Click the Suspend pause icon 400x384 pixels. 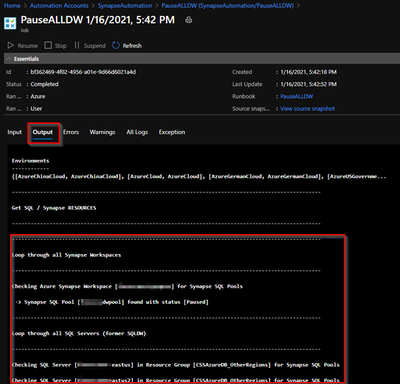(77, 45)
